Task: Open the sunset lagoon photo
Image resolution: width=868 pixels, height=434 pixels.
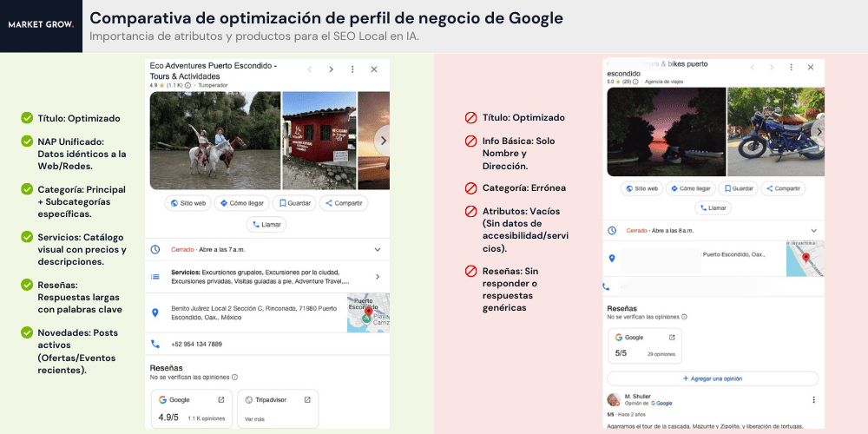Action: [667, 132]
